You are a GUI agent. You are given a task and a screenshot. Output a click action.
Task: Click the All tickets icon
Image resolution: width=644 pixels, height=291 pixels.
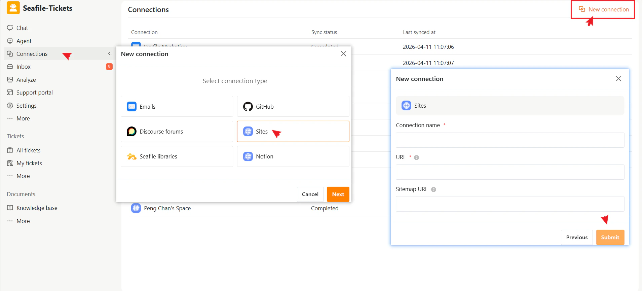[x=10, y=150]
